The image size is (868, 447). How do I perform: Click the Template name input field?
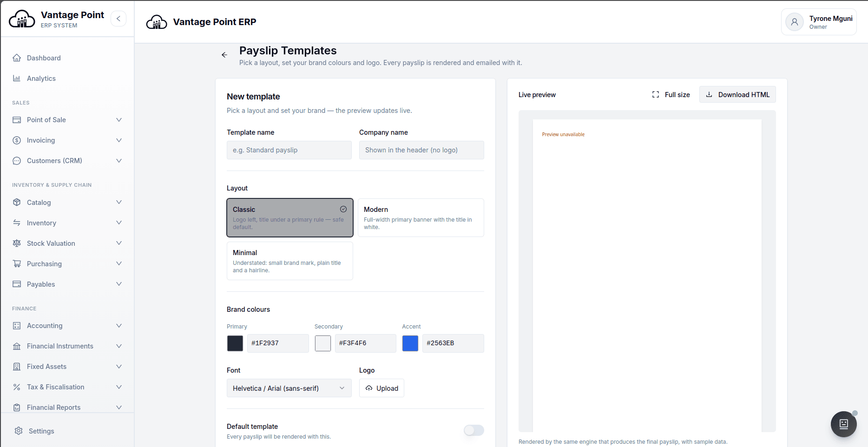point(289,150)
